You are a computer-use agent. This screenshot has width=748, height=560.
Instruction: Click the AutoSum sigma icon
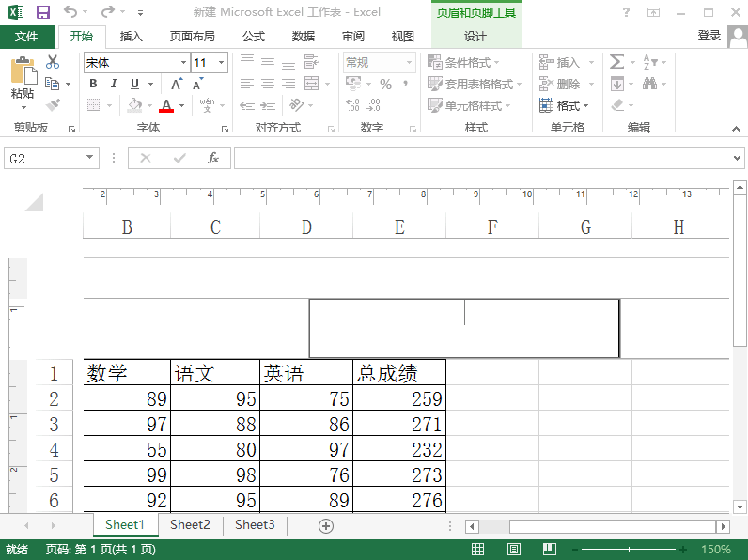click(x=616, y=62)
